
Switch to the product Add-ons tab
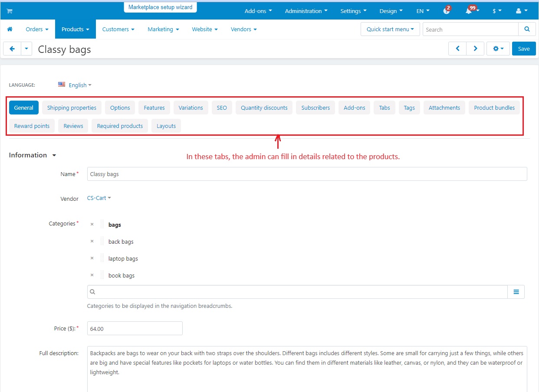355,108
